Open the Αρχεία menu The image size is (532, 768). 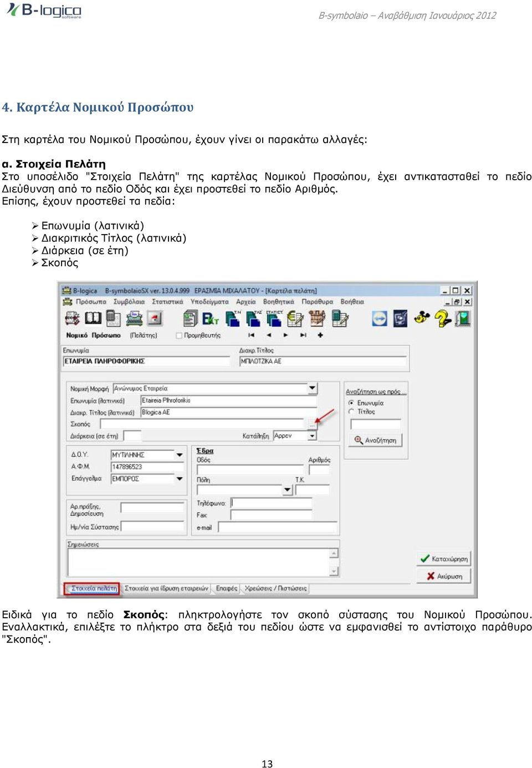246,302
